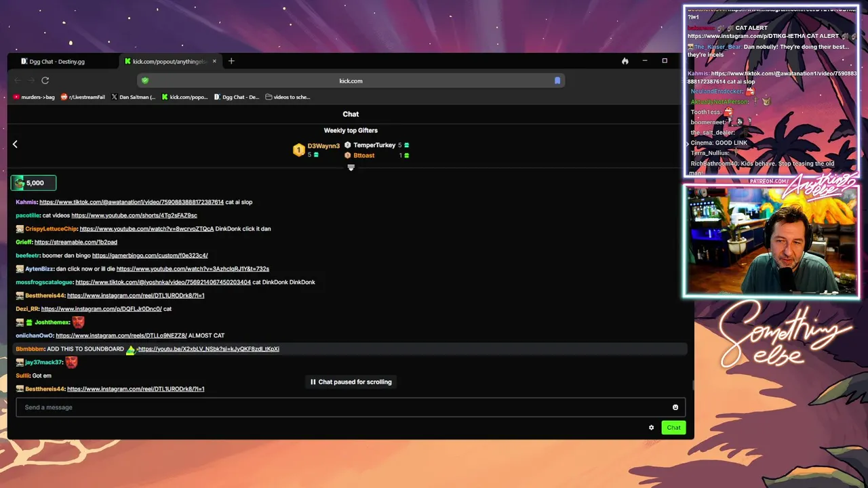Viewport: 868px width, 488px height.
Task: Open Kahmis's tiktok.com link
Action: point(132,202)
